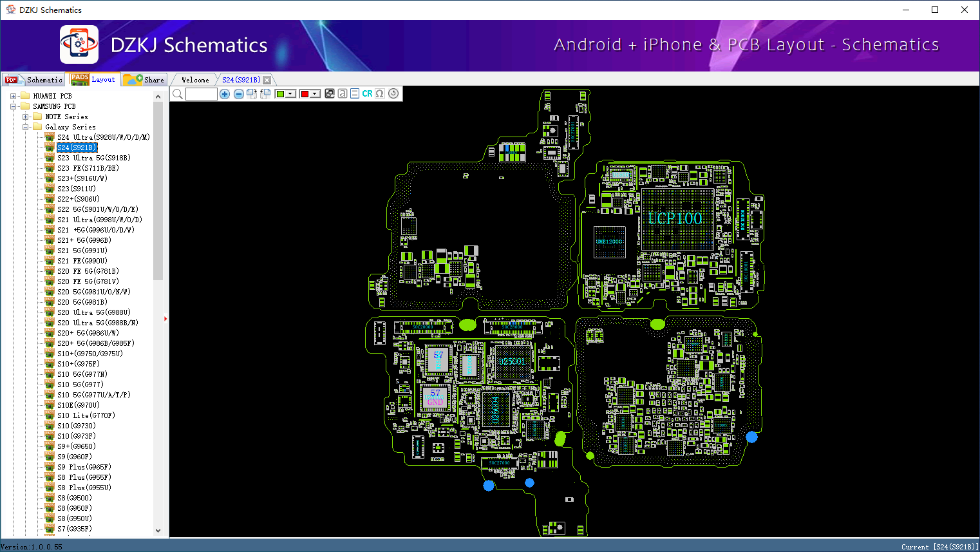The image size is (980, 552).
Task: Maximize the DZKJ Schematics window
Action: [935, 10]
